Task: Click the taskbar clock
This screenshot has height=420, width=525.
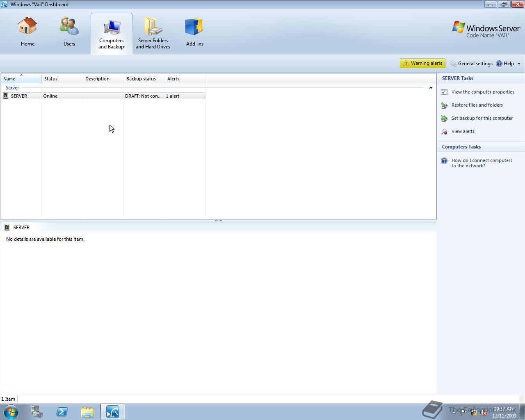Action: tap(504, 412)
